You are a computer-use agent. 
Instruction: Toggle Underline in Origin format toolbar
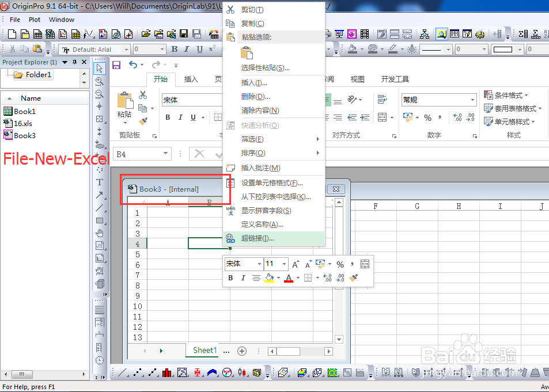click(x=199, y=50)
